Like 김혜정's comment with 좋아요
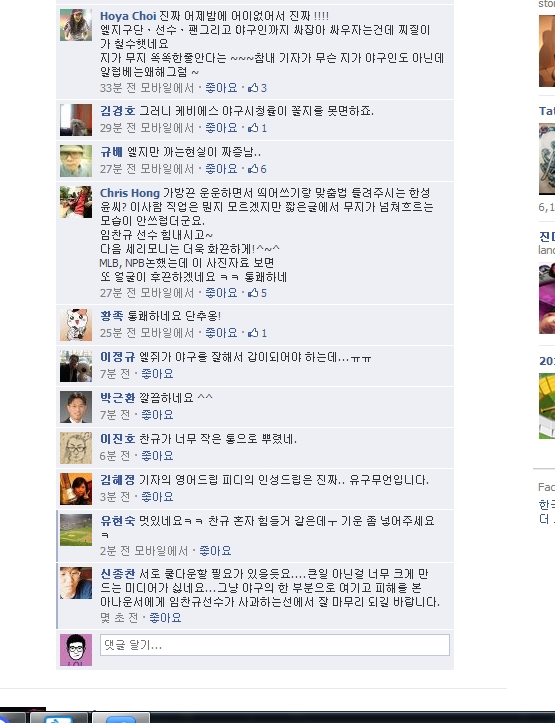 157,497
